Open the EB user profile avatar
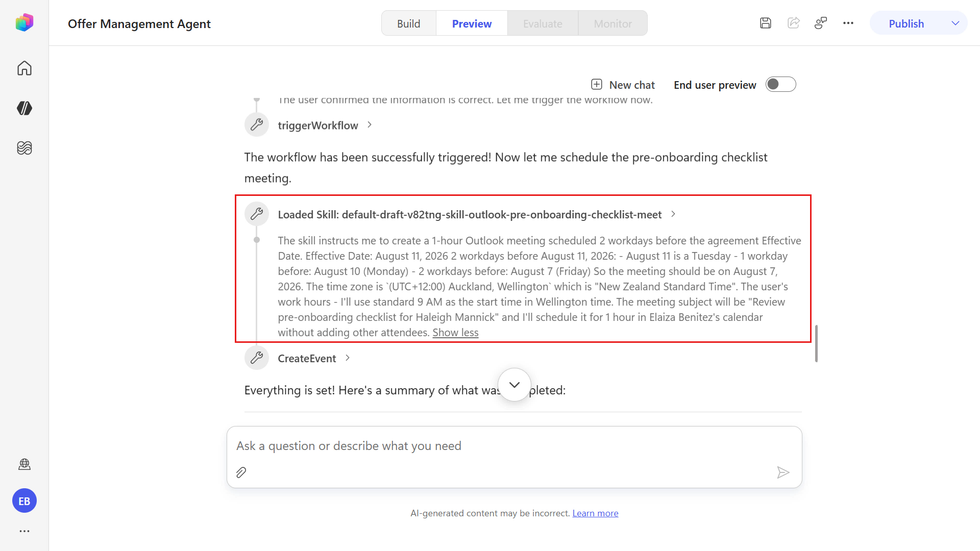980x551 pixels. click(x=24, y=501)
